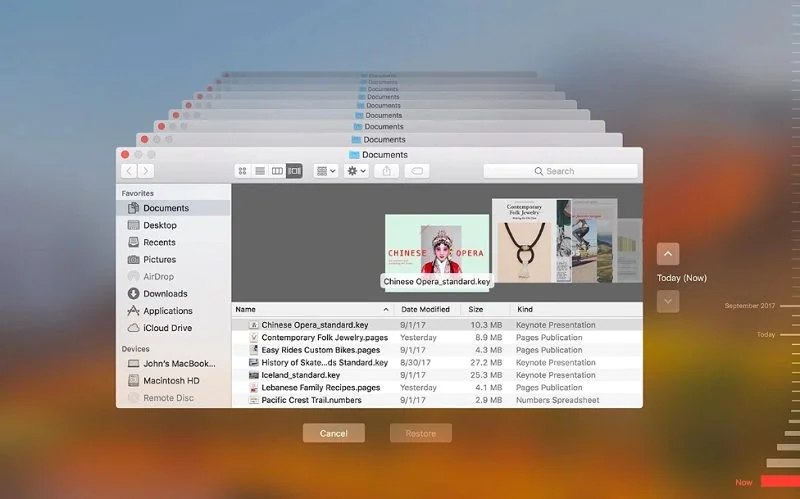Bring the window directly behind front forward

tap(379, 139)
